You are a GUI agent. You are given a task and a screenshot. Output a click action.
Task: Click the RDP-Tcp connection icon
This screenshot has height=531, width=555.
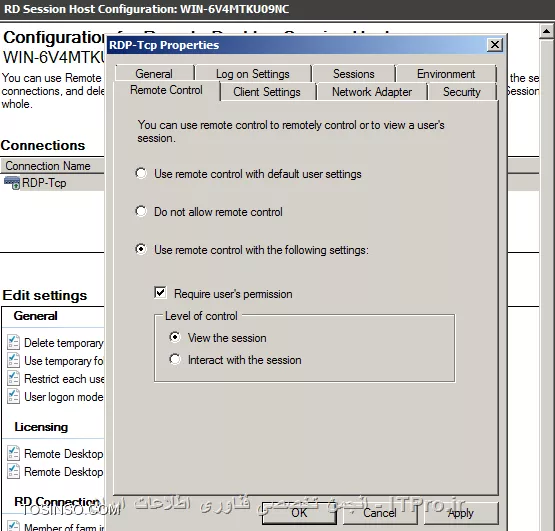[x=12, y=183]
